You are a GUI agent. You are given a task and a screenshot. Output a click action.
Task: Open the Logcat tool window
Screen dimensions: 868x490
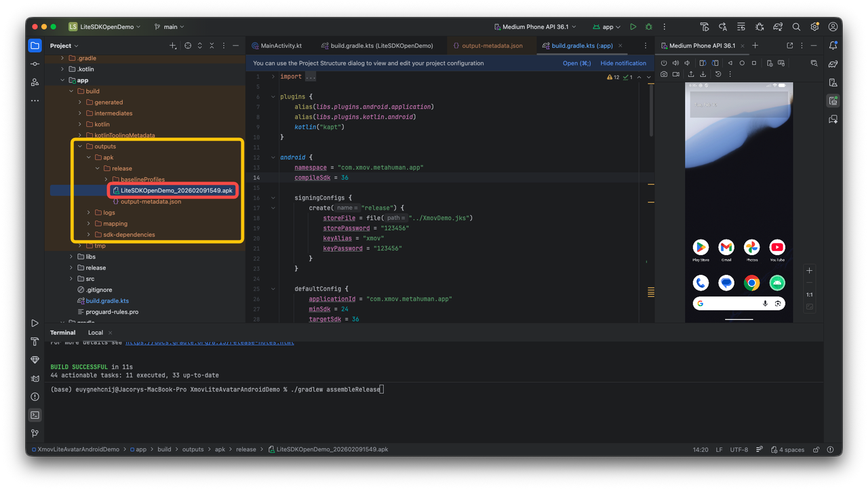[x=35, y=379]
